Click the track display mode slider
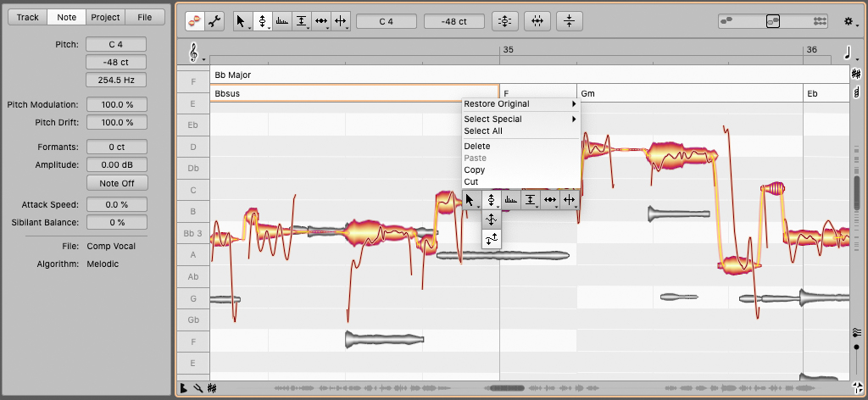 pos(772,21)
